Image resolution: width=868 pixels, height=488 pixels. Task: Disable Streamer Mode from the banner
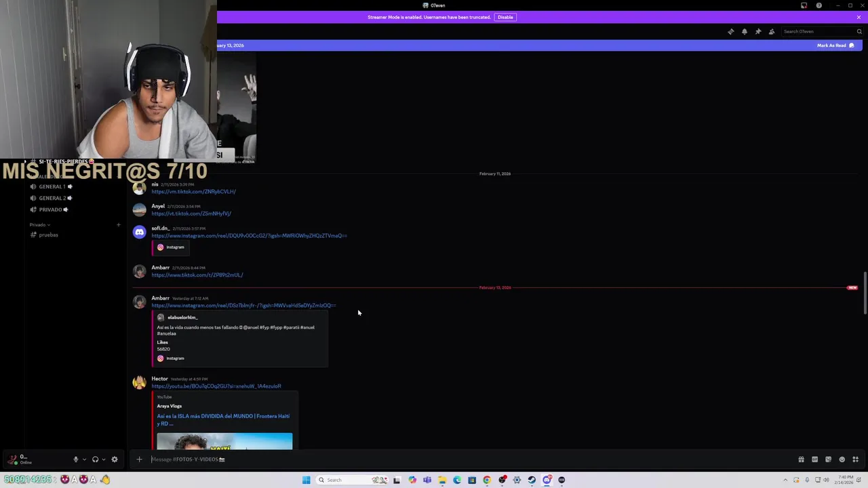(505, 17)
